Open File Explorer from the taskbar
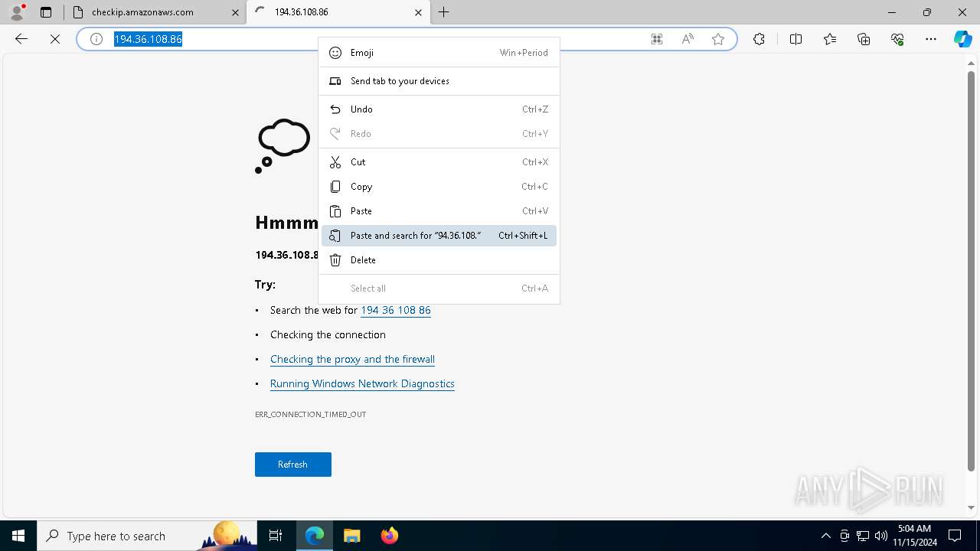 coord(351,536)
